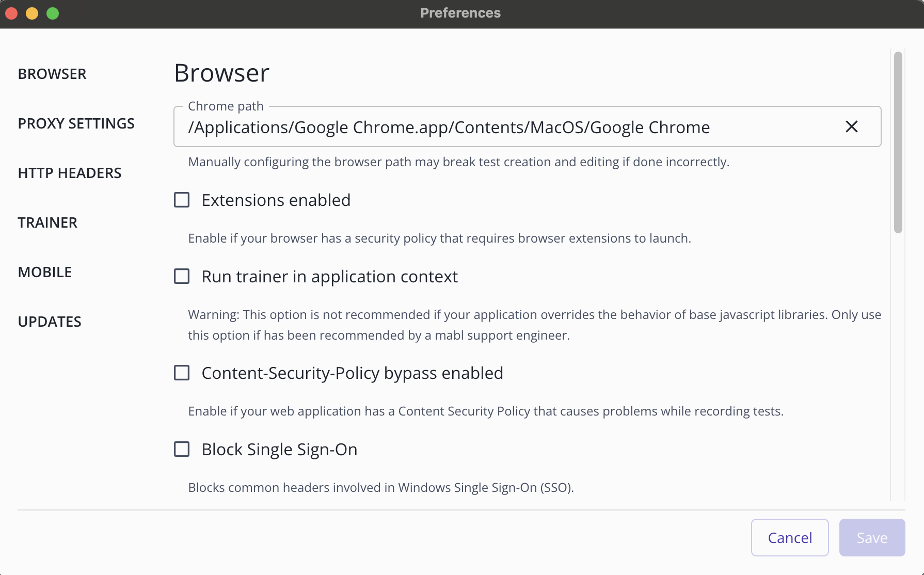Clear the Chrome path using the X icon

[851, 126]
